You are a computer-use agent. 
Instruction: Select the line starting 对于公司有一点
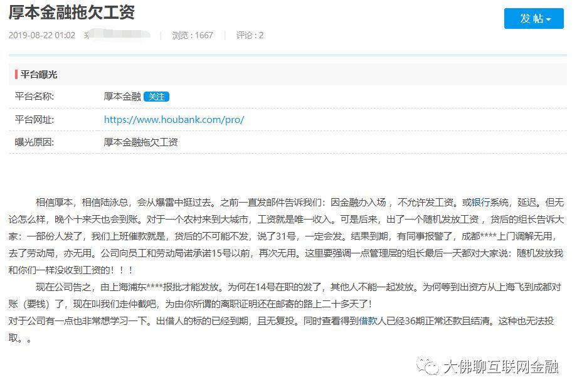pos(281,321)
